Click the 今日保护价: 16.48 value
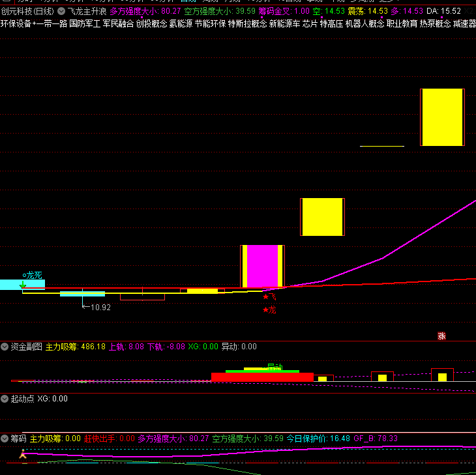The height and width of the screenshot is (475, 476). tap(318, 439)
